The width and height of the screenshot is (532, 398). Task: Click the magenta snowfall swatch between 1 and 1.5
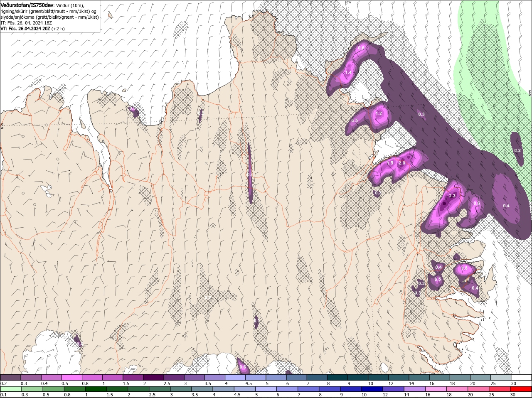click(113, 377)
